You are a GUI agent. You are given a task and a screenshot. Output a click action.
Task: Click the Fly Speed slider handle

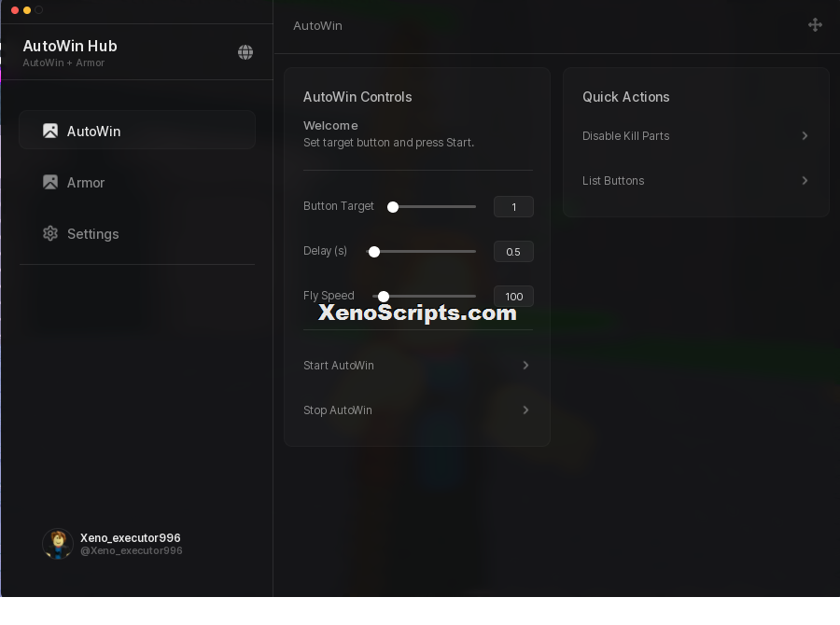click(x=383, y=296)
